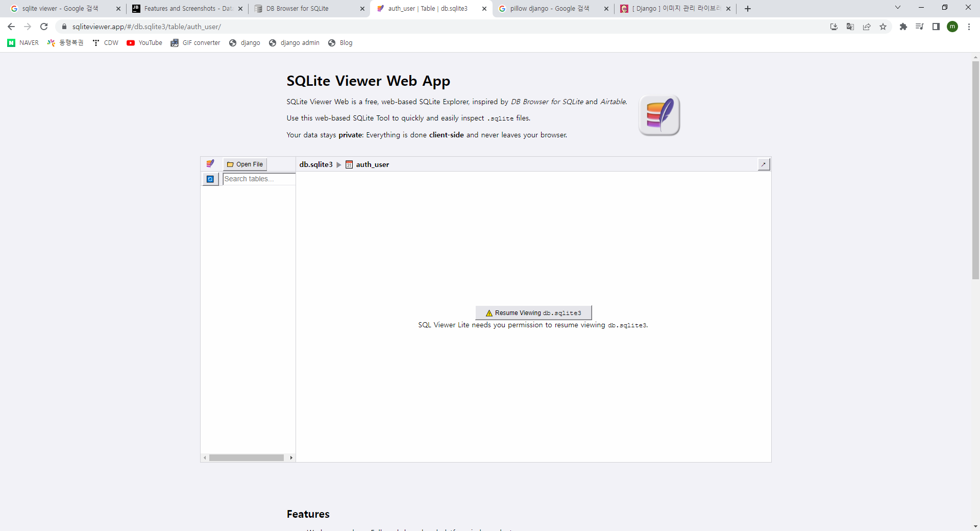
Task: Click the breadcrumb arrow after db.sqlite3
Action: click(x=339, y=164)
